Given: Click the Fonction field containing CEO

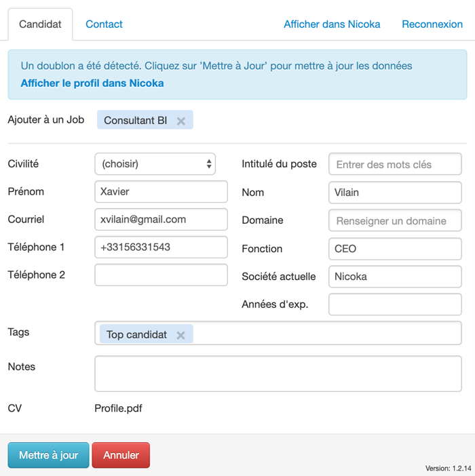Looking at the screenshot, I should pos(395,249).
